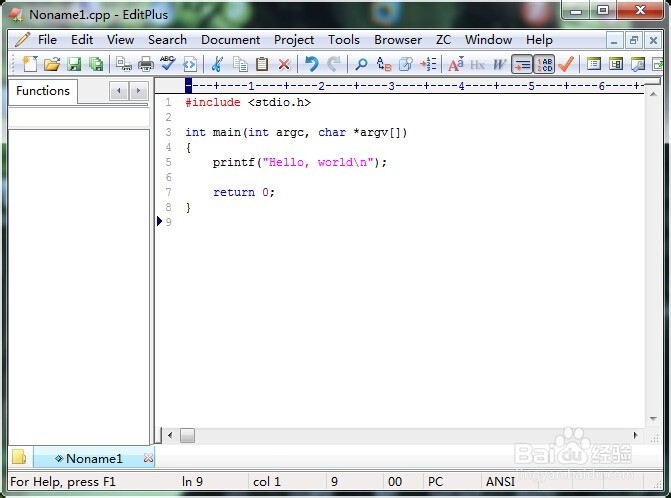Click the Hx hex viewer icon
Screen dimensions: 671x498
[478, 64]
